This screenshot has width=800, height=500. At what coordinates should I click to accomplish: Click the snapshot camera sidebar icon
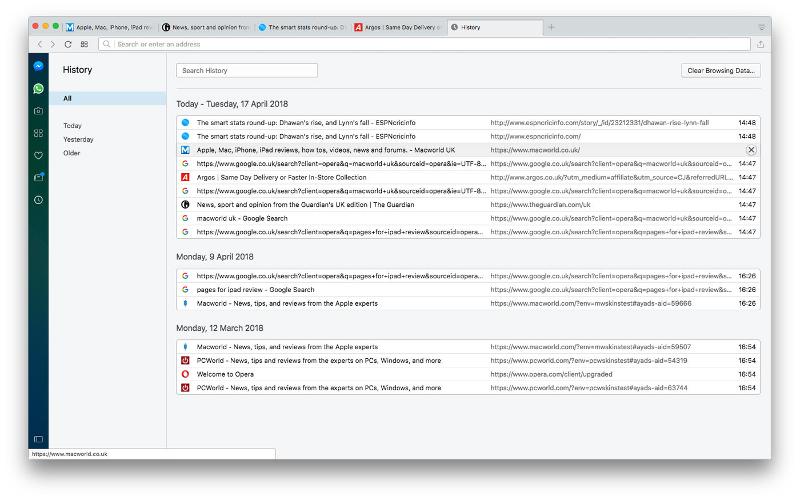[38, 111]
